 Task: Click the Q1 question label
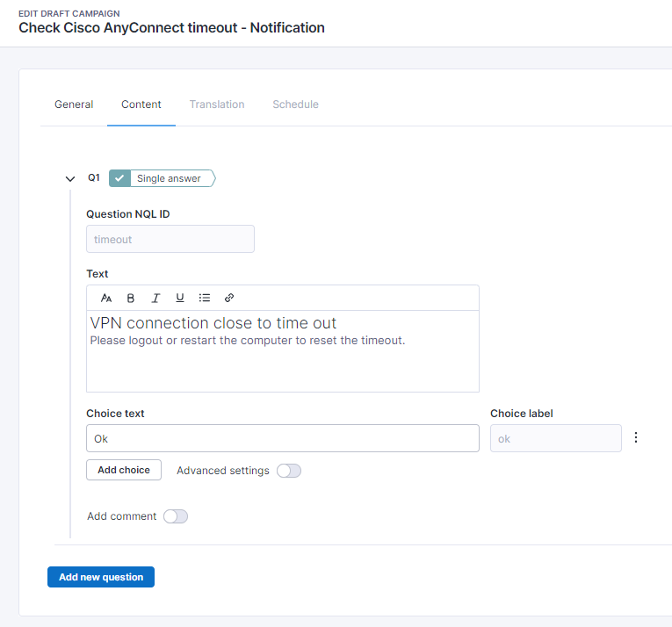[94, 178]
